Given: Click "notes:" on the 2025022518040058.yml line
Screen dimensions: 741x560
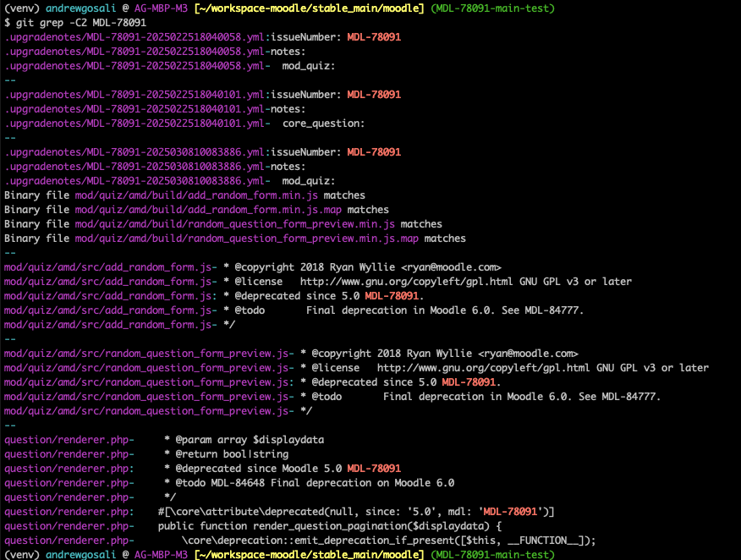Looking at the screenshot, I should pos(288,51).
